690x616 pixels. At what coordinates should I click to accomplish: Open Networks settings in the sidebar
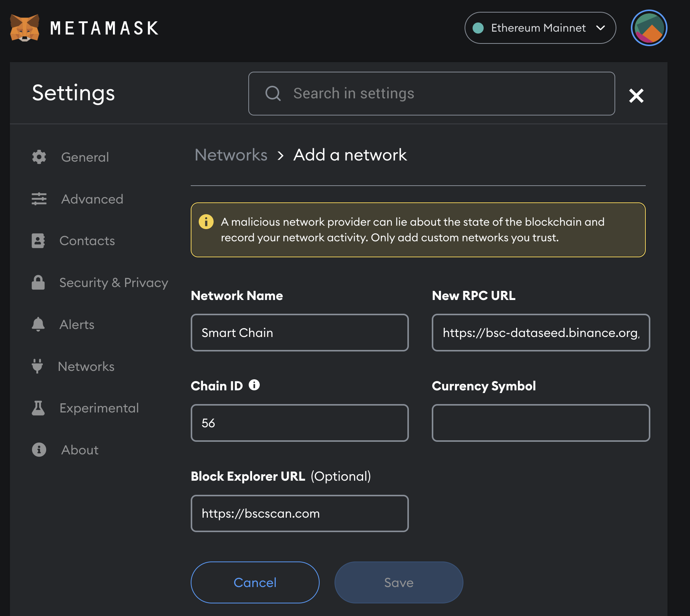tap(86, 366)
